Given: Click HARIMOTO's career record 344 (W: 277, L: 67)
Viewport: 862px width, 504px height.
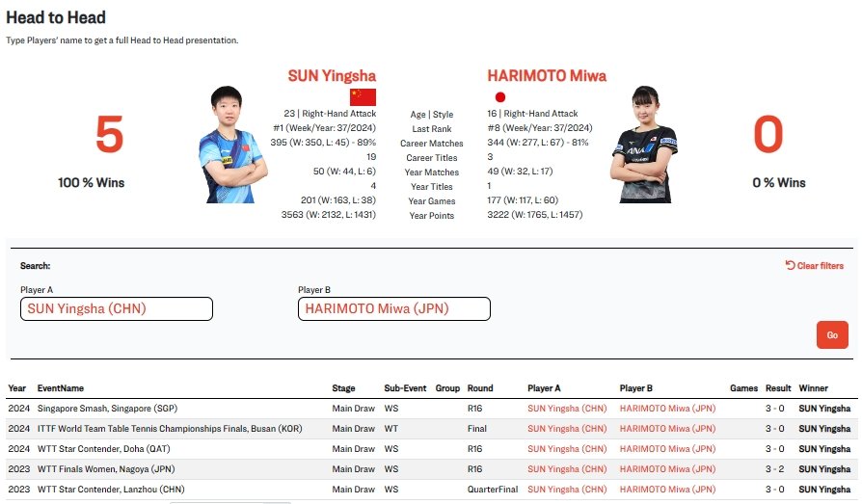Looking at the screenshot, I should 538,143.
